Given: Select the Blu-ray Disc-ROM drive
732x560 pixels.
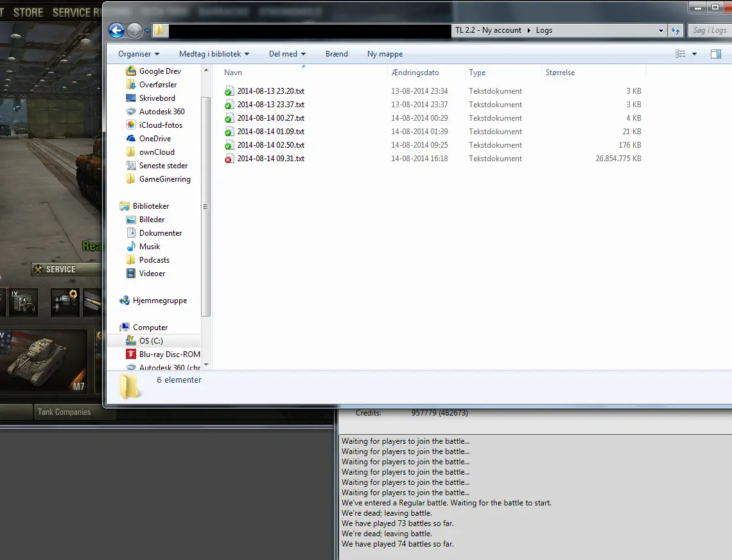Looking at the screenshot, I should [x=169, y=354].
